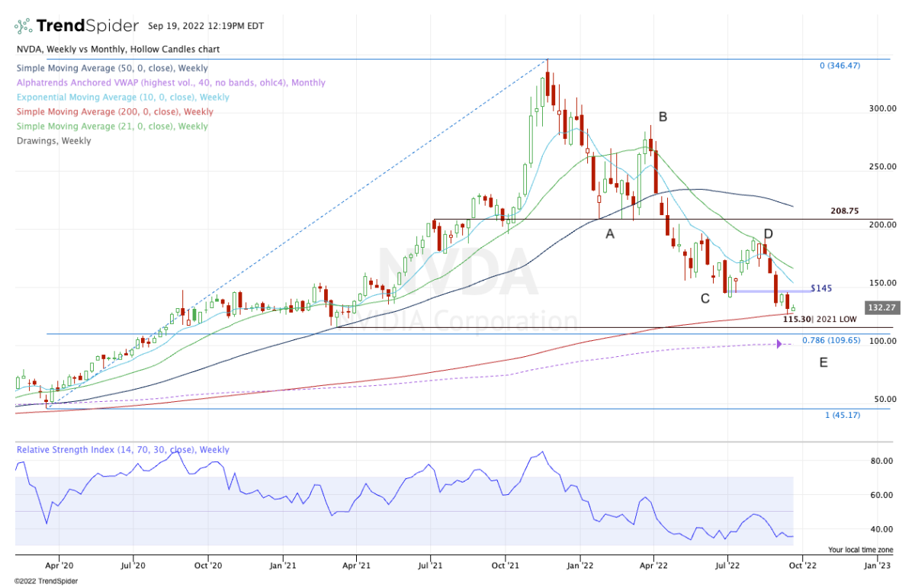915x588 pixels.
Task: Click wave label D on the chart
Action: [x=769, y=233]
